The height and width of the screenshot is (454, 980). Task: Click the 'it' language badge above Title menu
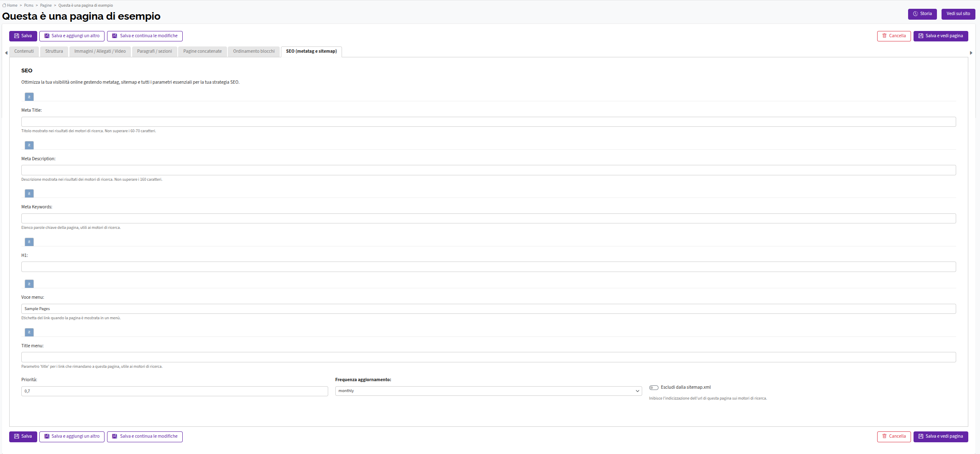tap(29, 332)
